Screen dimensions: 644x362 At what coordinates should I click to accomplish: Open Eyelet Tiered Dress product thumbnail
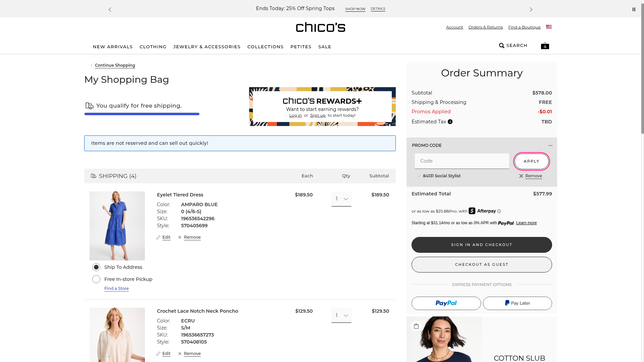click(x=117, y=226)
